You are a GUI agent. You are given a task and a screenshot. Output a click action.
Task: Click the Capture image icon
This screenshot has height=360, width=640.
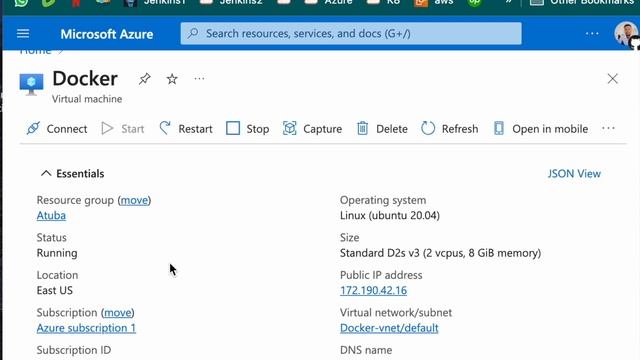pos(289,128)
